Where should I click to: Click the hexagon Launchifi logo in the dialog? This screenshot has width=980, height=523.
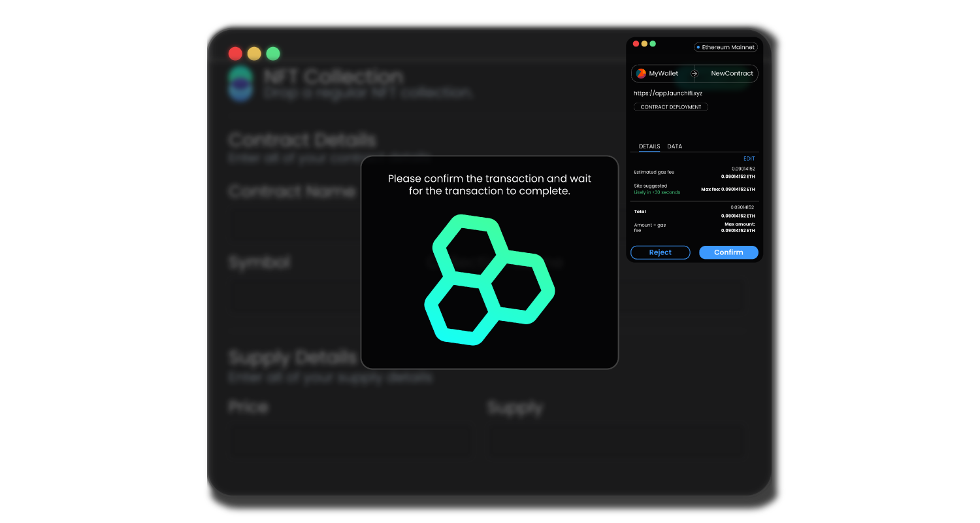point(489,279)
